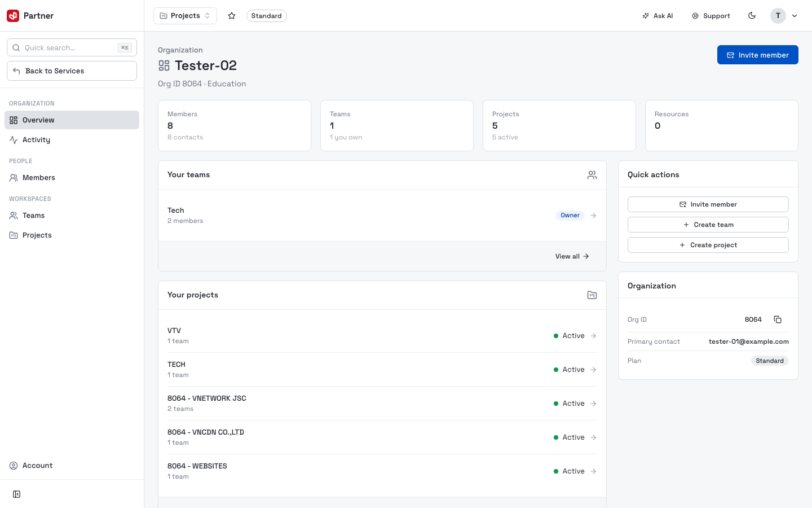
Task: Click the Partner logo icon
Action: 13,16
